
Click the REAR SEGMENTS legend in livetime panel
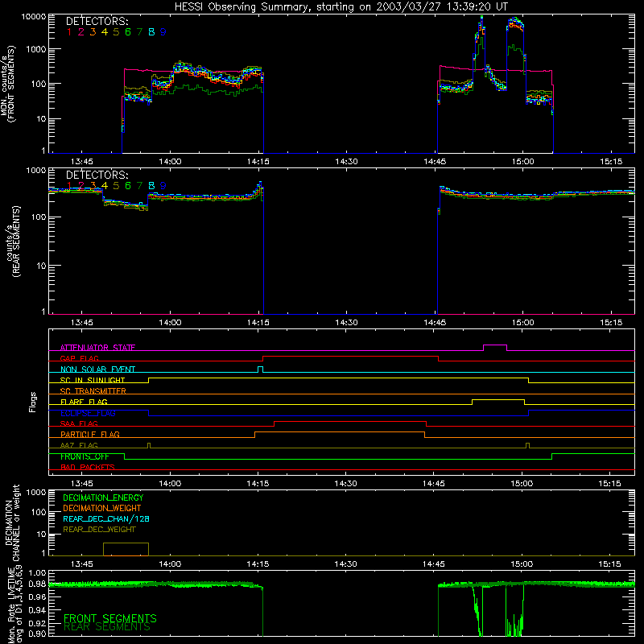click(107, 627)
